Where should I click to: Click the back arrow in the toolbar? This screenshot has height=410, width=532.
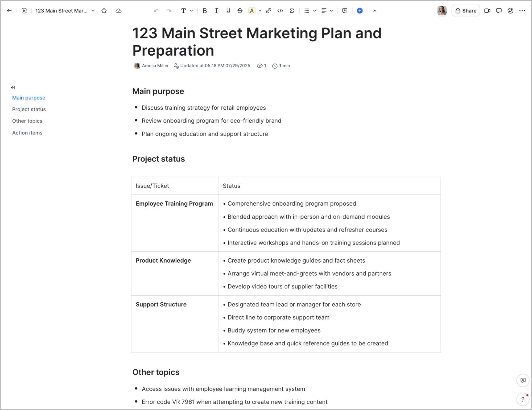(x=9, y=11)
